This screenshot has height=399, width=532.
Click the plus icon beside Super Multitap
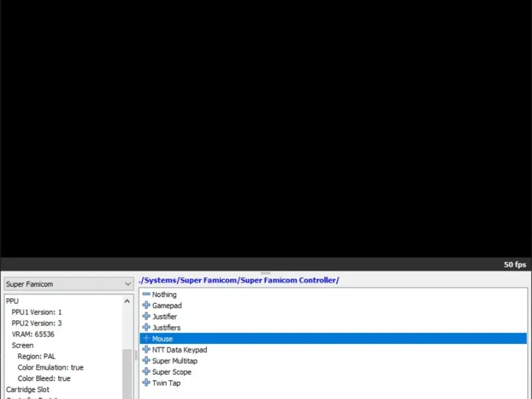pyautogui.click(x=146, y=360)
